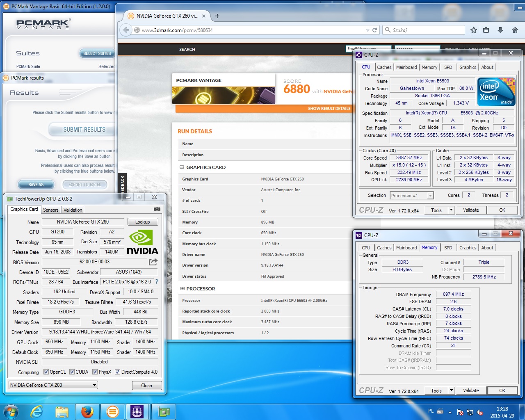Click the Szukaj search field

click(424, 30)
